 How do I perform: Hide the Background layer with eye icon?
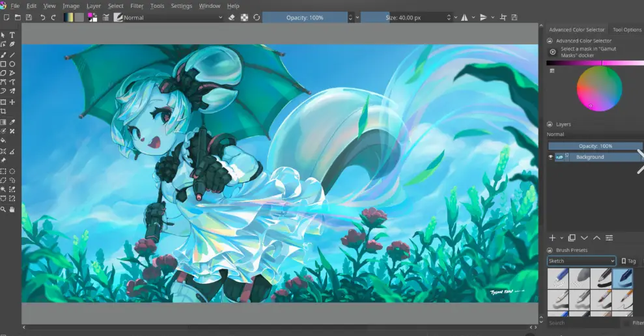(x=551, y=157)
